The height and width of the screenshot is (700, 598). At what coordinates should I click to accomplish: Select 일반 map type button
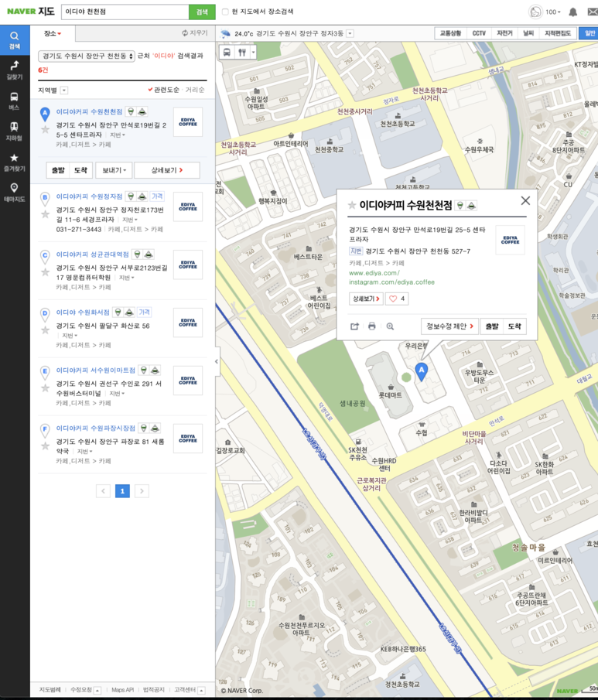tap(589, 33)
